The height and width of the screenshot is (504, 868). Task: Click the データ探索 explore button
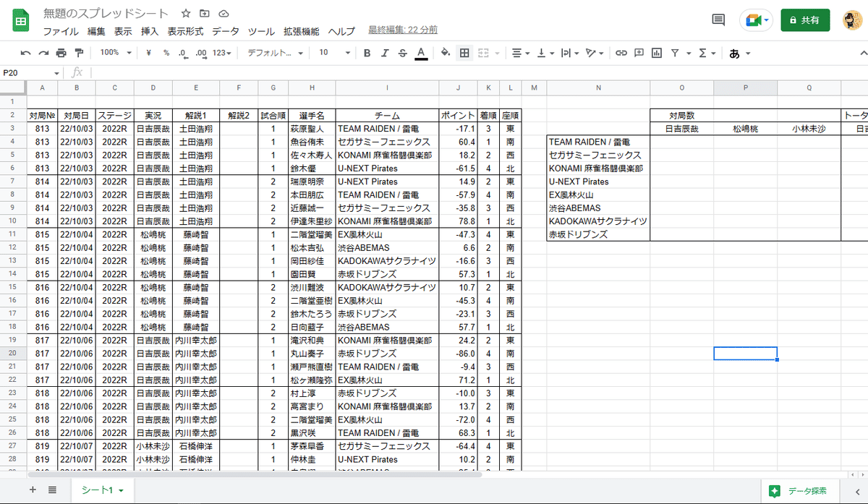[x=799, y=490]
